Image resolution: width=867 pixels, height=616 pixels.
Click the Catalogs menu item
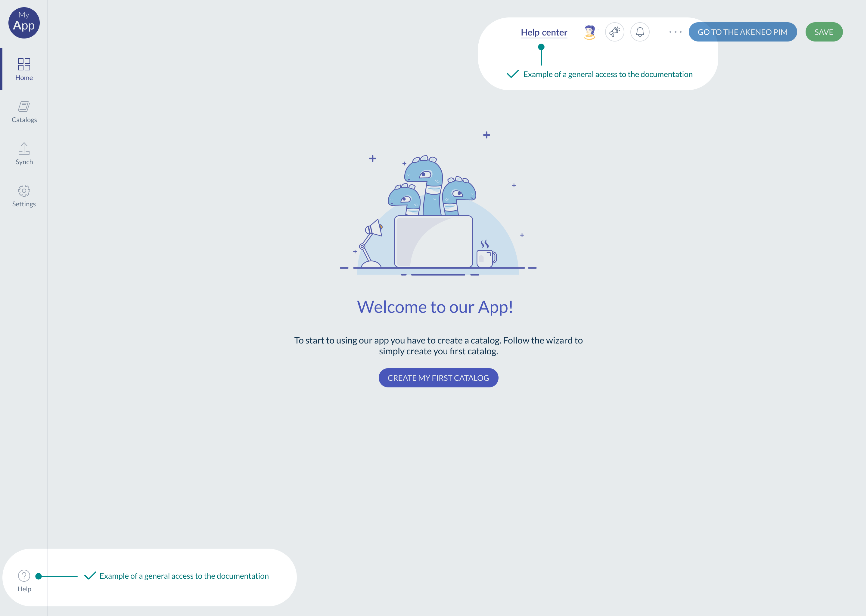(24, 111)
